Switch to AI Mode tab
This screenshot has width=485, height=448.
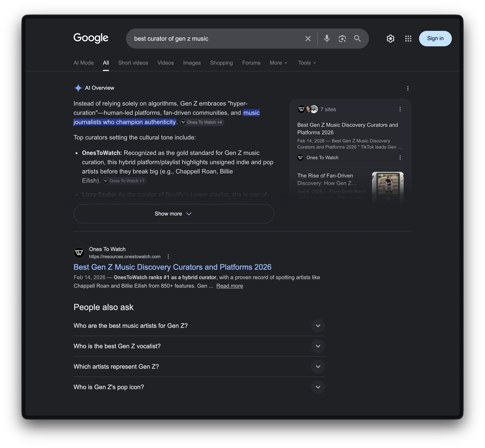[84, 63]
